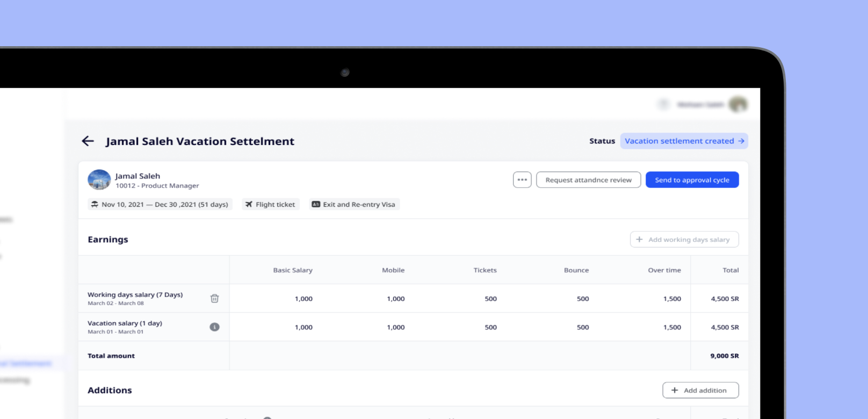Viewport: 868px width, 419px height.
Task: Click the Jamal Saleh employee name
Action: (138, 176)
